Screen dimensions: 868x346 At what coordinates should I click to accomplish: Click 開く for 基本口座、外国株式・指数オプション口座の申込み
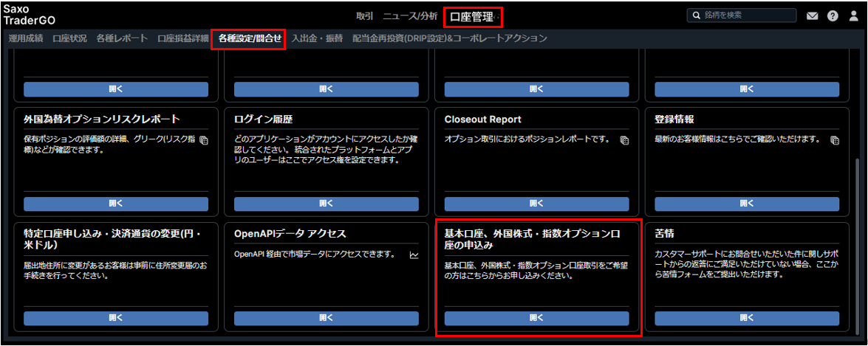click(x=536, y=319)
